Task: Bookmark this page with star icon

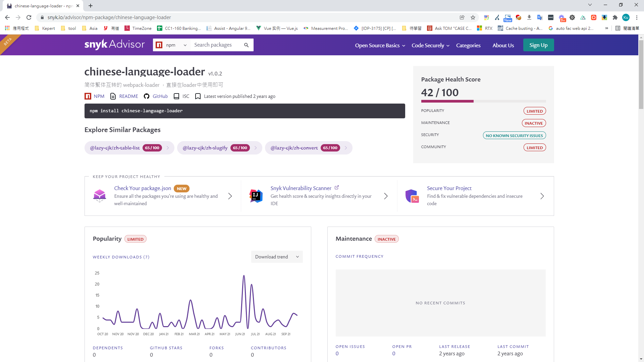Action: 473,17
